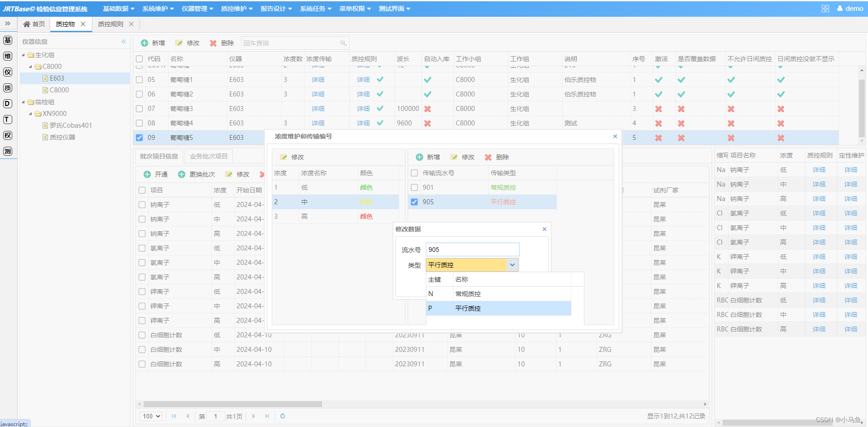868x427 pixels.
Task: Uncheck the row 09 葡萄糖5 checkbox
Action: pos(140,138)
